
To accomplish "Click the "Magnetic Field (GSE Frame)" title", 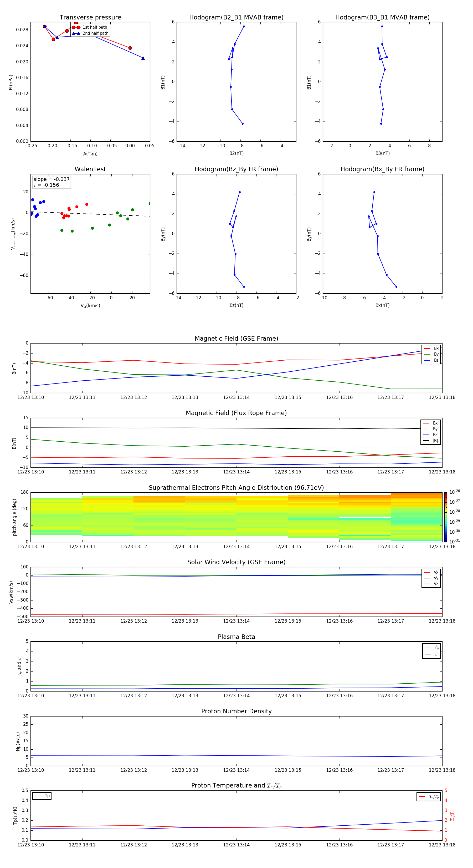I will pyautogui.click(x=236, y=339).
